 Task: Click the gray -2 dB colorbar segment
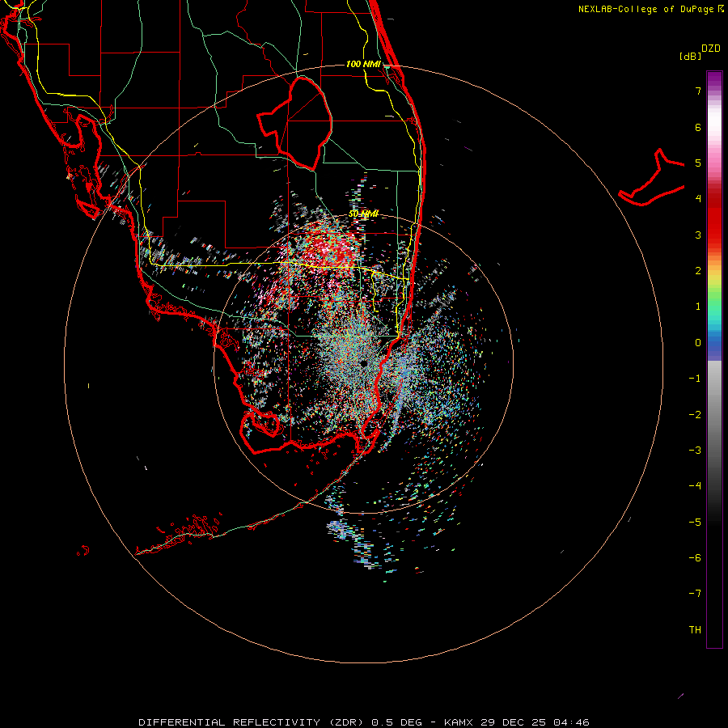tap(714, 414)
